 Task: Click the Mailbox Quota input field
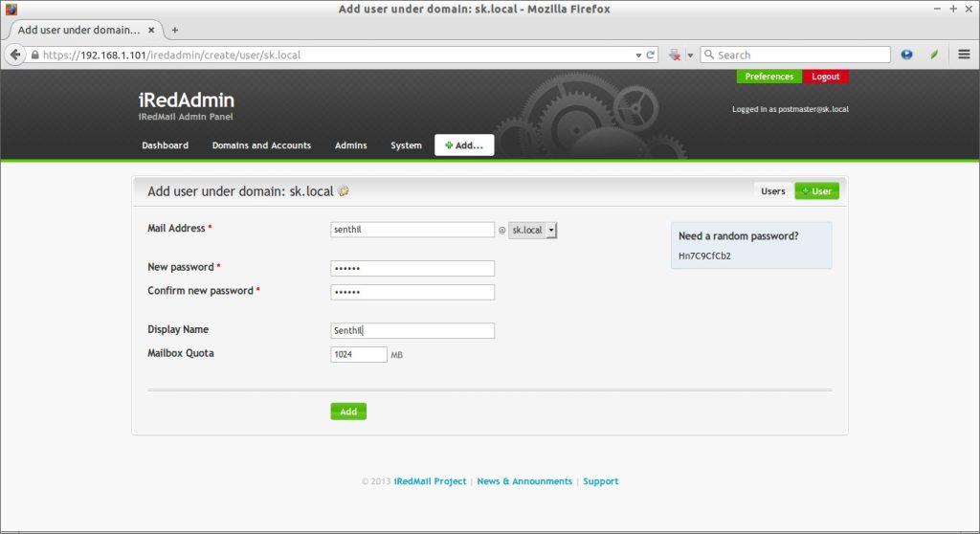[x=359, y=354]
